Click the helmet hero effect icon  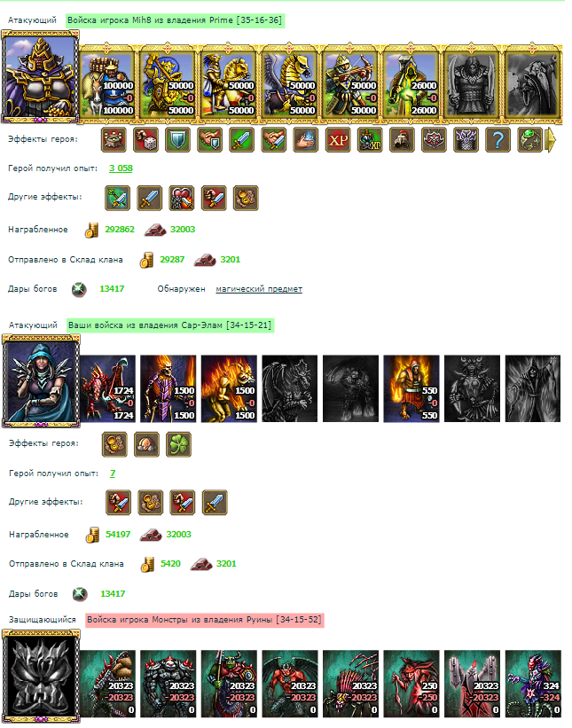pos(402,140)
